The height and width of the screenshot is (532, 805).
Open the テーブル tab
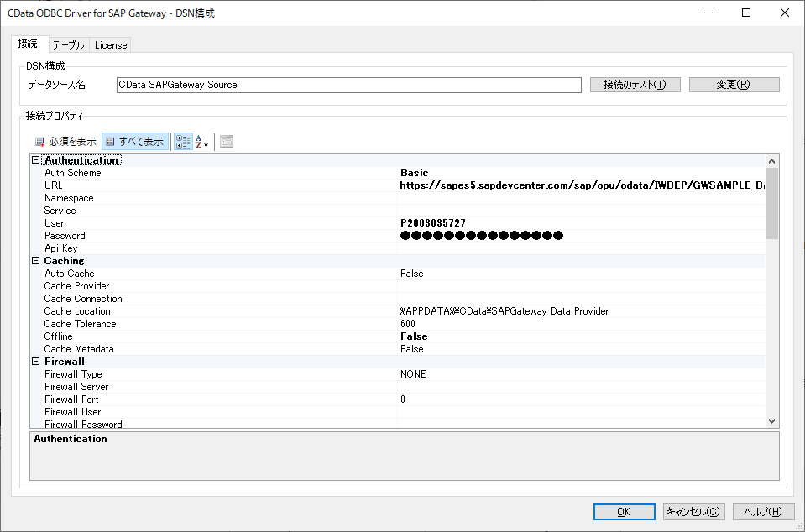[x=69, y=45]
